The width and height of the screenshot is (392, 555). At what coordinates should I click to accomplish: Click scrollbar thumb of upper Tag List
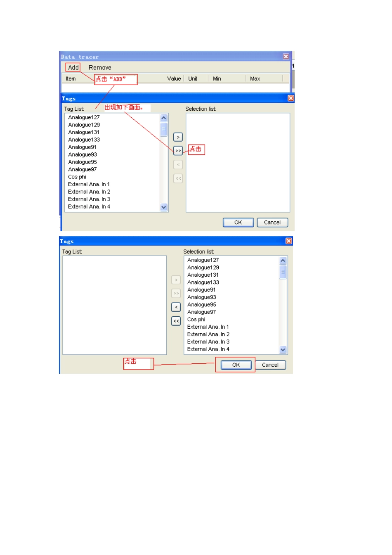[x=163, y=129]
